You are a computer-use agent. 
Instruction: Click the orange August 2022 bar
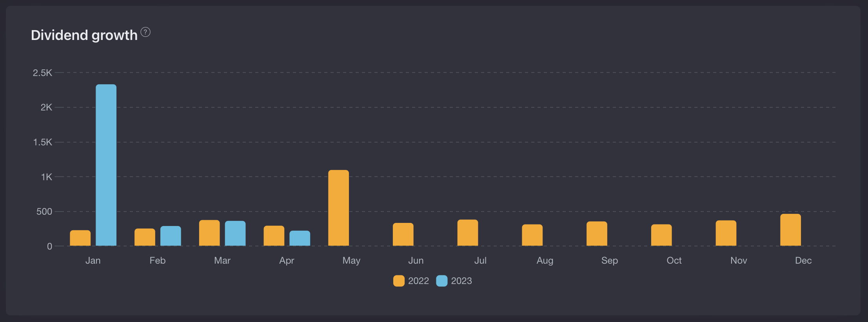532,235
